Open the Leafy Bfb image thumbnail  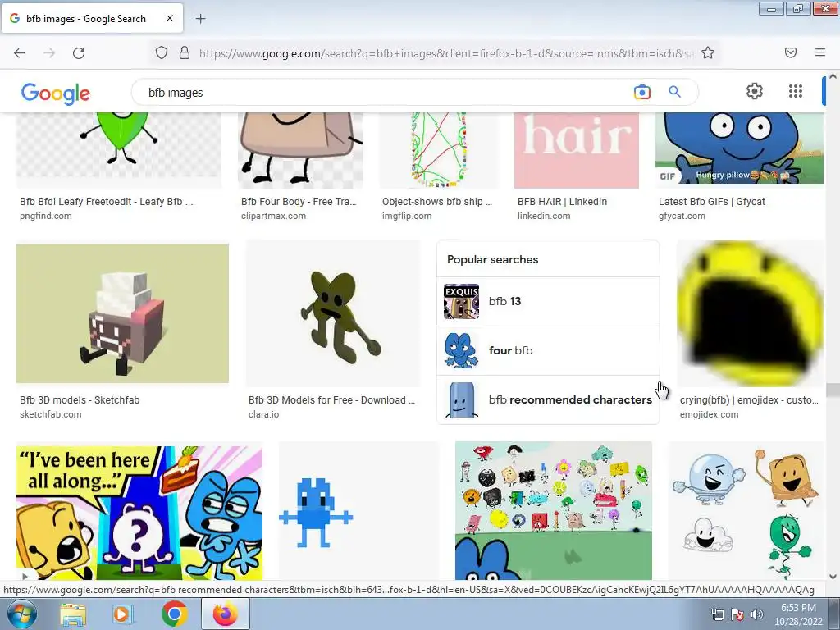pos(119,151)
